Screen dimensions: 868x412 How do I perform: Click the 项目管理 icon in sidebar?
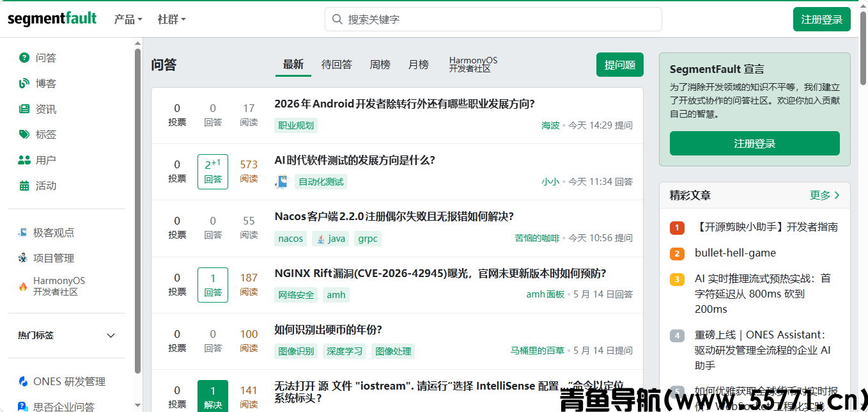22,258
